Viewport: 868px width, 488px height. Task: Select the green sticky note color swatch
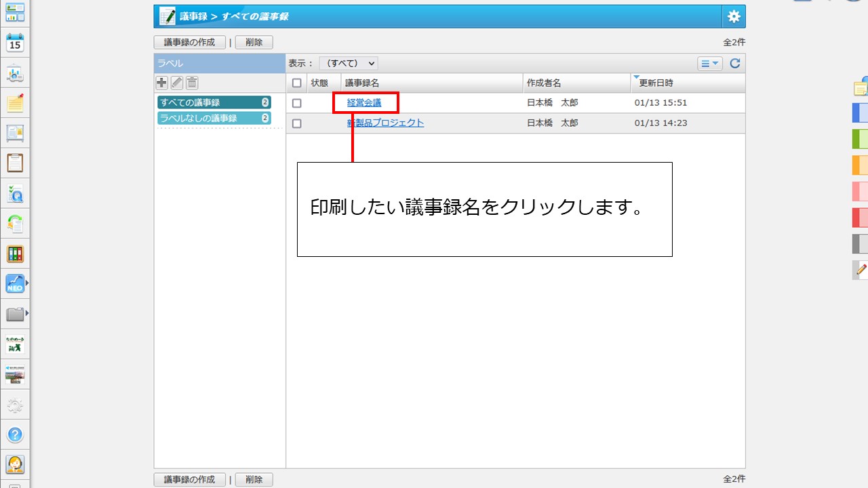[x=859, y=139]
